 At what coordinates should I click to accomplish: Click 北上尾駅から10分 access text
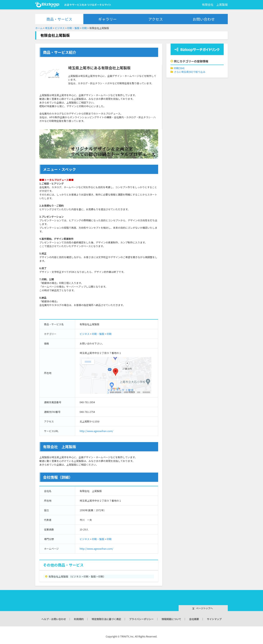click(x=90, y=421)
